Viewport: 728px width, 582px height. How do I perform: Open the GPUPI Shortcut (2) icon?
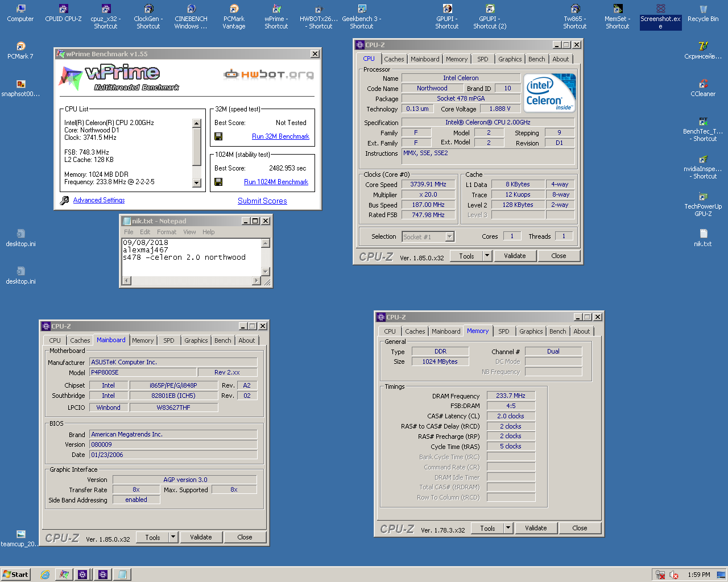[x=490, y=16]
